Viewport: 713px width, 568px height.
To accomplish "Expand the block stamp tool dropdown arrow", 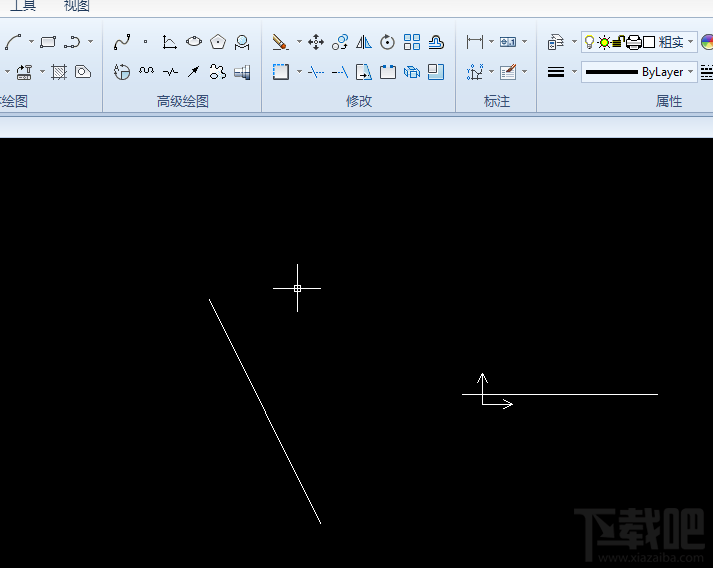I will pyautogui.click(x=42, y=71).
